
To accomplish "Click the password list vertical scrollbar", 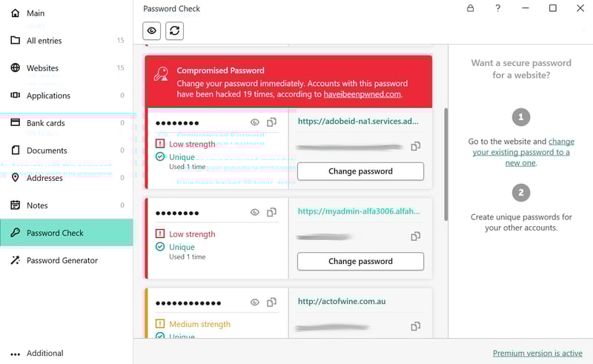I will (x=446, y=165).
